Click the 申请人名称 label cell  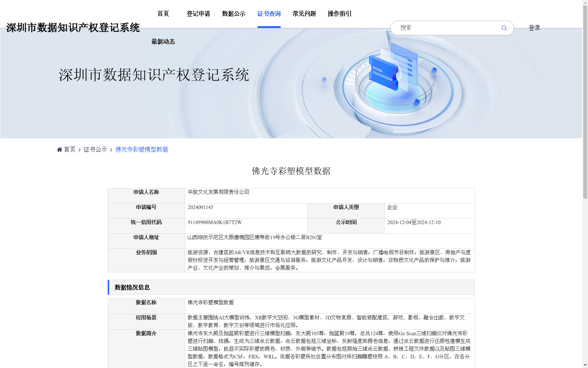coord(146,196)
